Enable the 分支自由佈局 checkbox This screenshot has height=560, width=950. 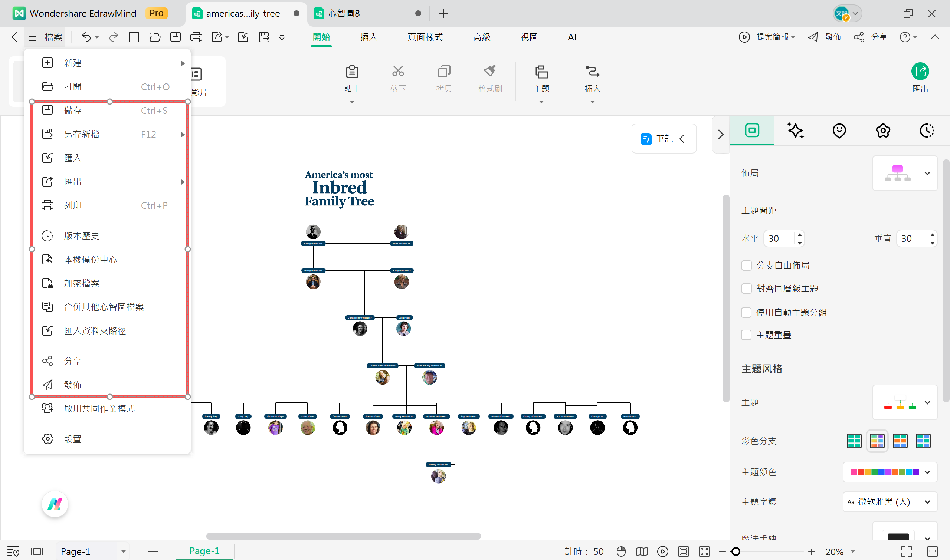tap(746, 266)
